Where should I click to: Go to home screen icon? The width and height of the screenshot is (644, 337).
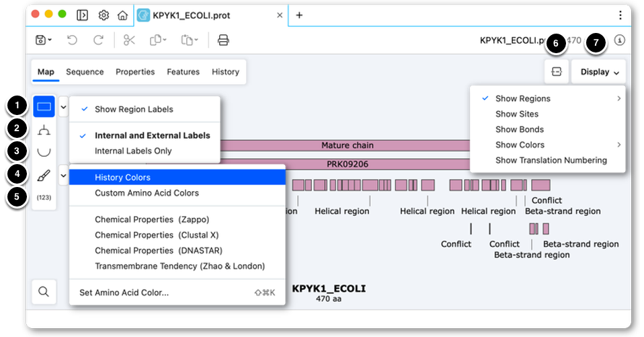pos(122,15)
